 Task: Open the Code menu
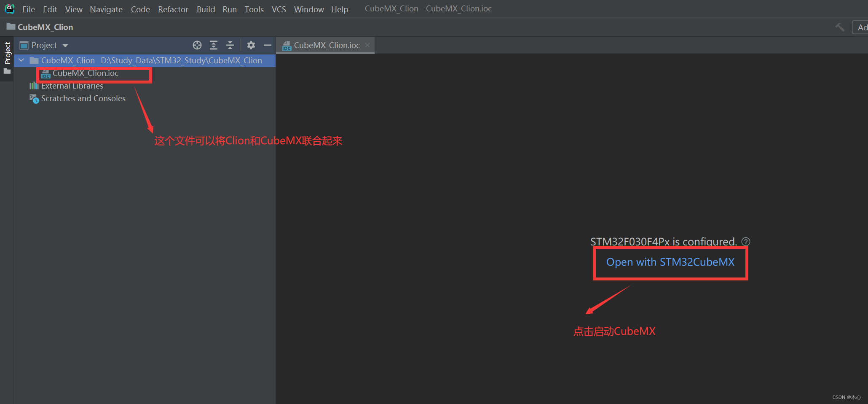pyautogui.click(x=140, y=9)
